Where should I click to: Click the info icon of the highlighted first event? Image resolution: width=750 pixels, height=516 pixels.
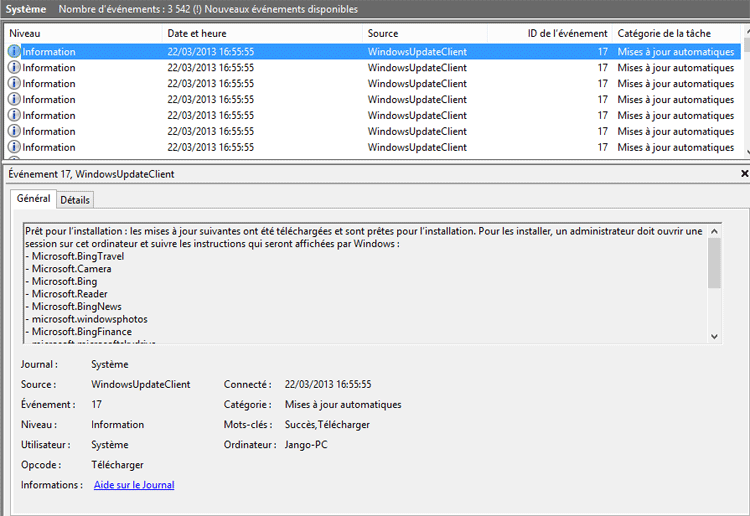(x=14, y=52)
